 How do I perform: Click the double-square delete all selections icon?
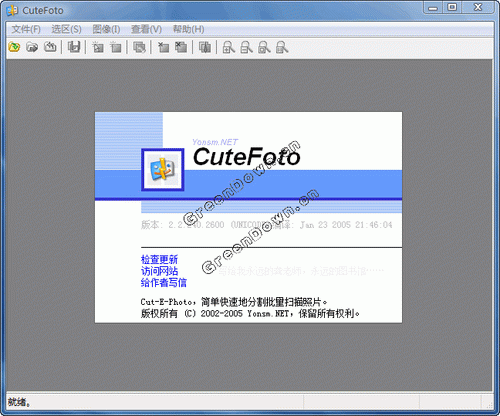[181, 47]
